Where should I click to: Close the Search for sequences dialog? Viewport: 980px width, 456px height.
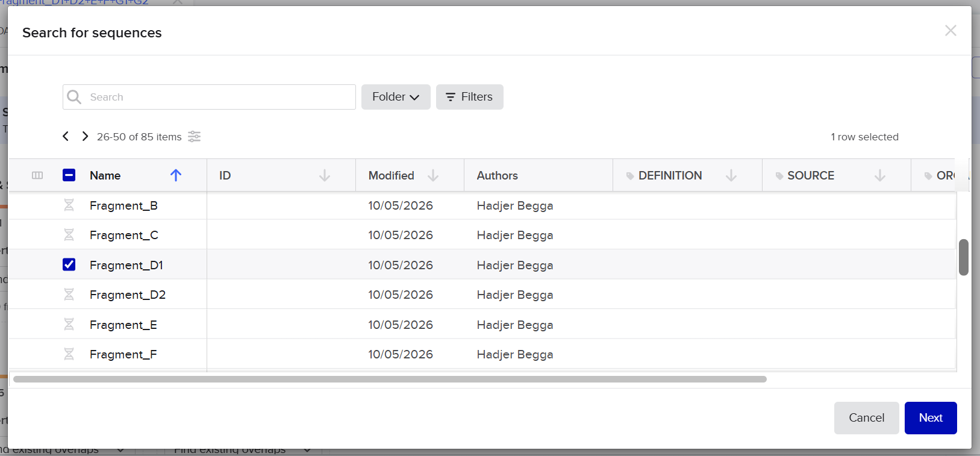tap(950, 31)
